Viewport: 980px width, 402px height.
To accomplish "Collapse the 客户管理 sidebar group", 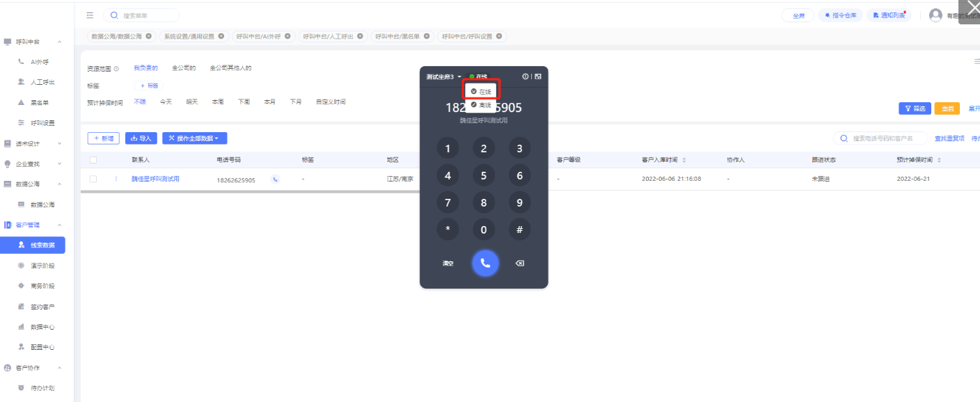I will (x=60, y=225).
